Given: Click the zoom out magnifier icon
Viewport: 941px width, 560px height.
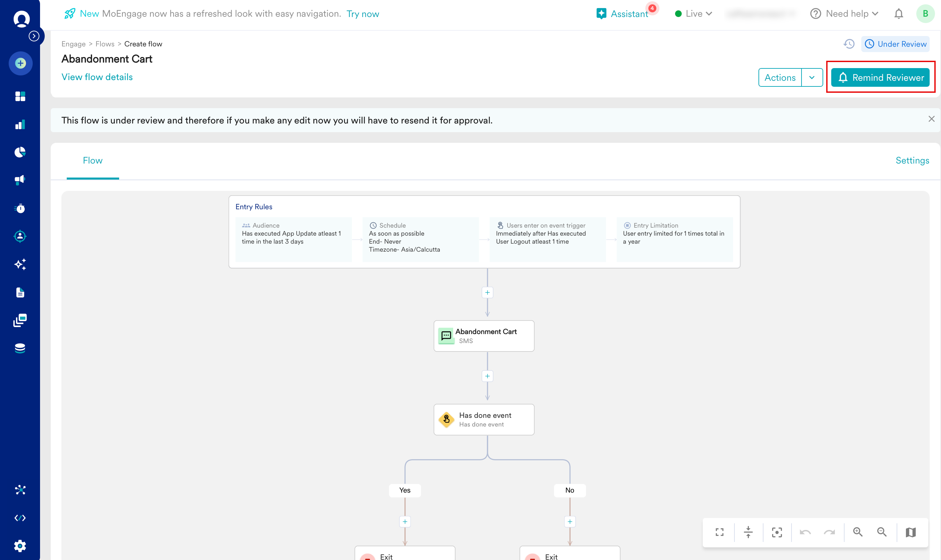Looking at the screenshot, I should (x=881, y=532).
